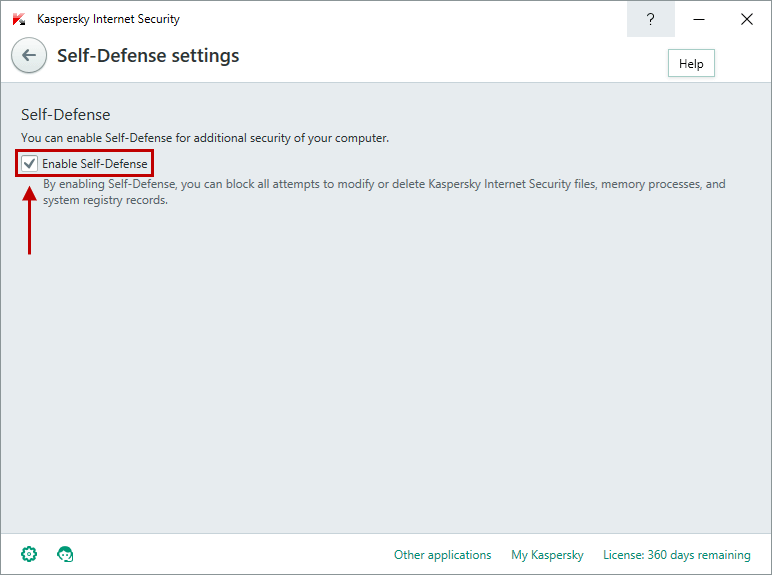772x575 pixels.
Task: Click the Self-Defense section title
Action: point(65,115)
